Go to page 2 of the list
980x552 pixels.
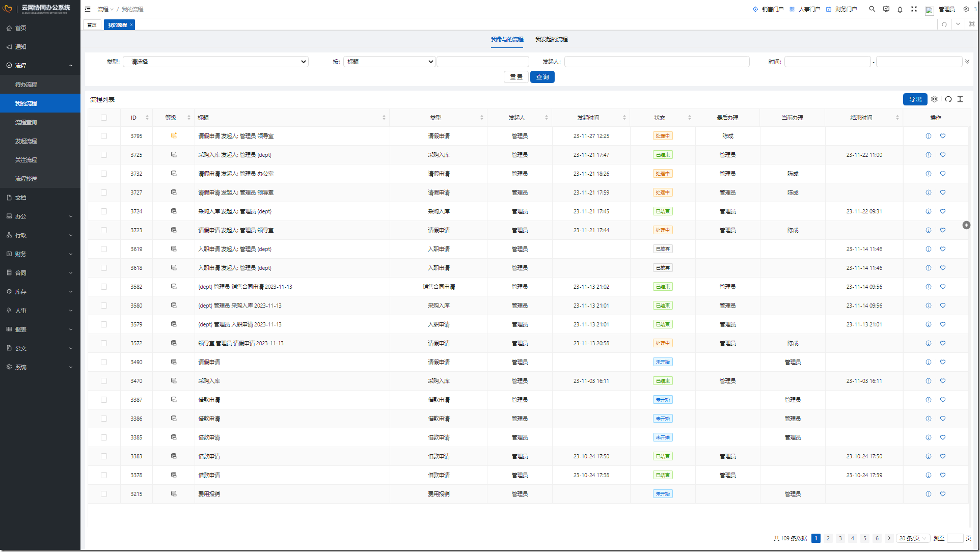tap(828, 538)
